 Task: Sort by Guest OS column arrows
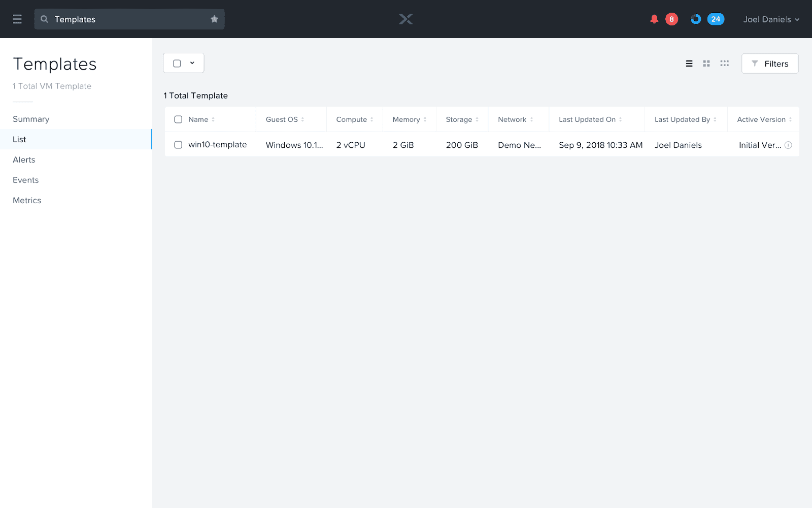(x=302, y=120)
